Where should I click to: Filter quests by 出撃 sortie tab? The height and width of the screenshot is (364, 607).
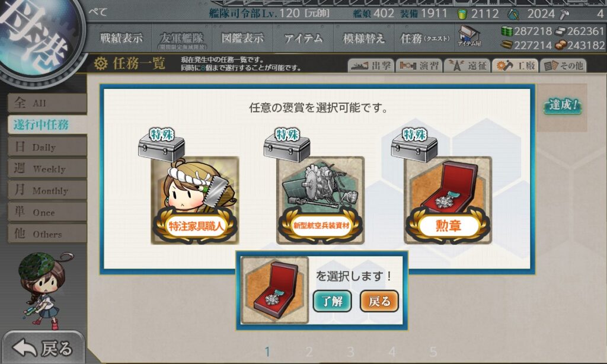371,65
